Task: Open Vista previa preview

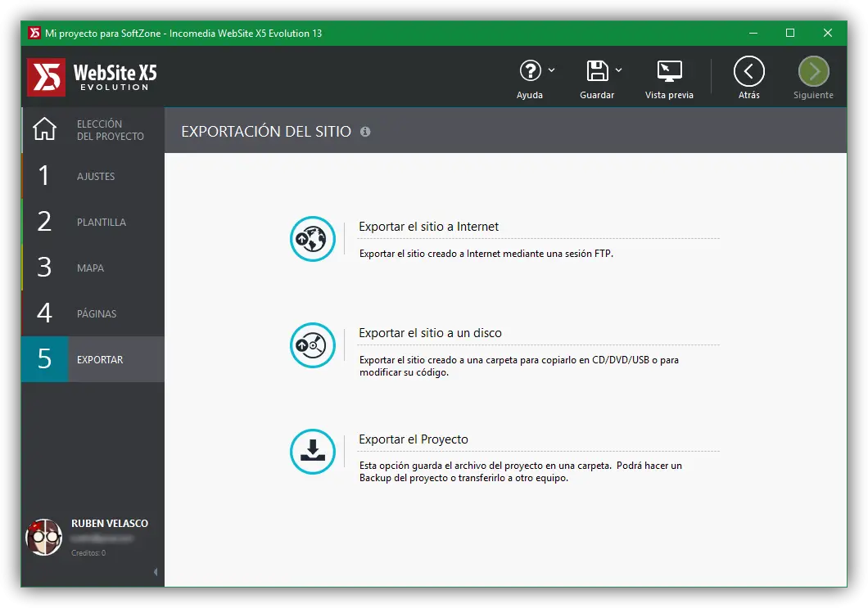Action: 669,71
